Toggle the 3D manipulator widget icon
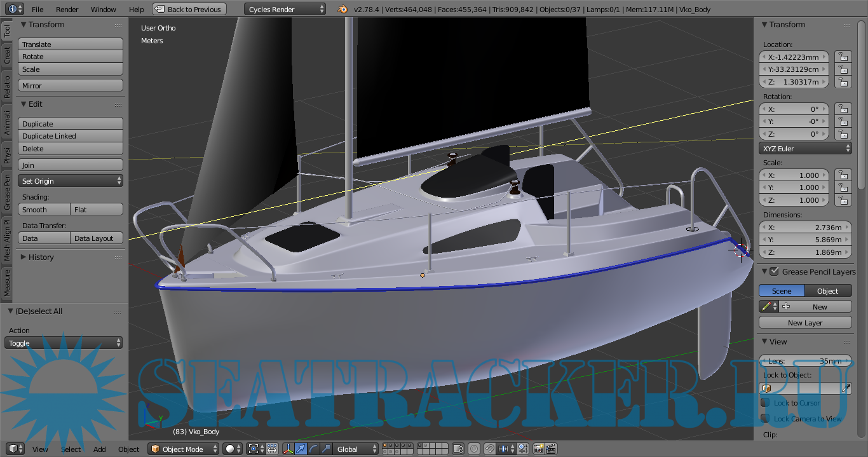 tap(288, 449)
